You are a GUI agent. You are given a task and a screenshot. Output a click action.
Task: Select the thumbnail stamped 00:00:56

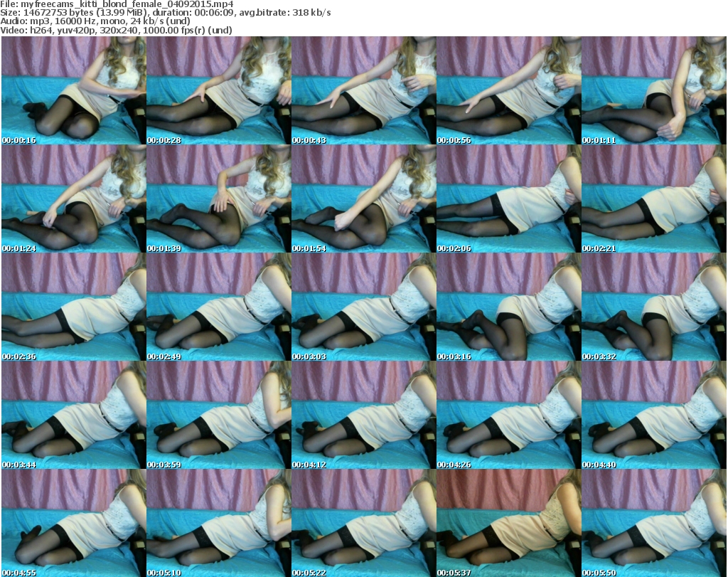point(508,90)
